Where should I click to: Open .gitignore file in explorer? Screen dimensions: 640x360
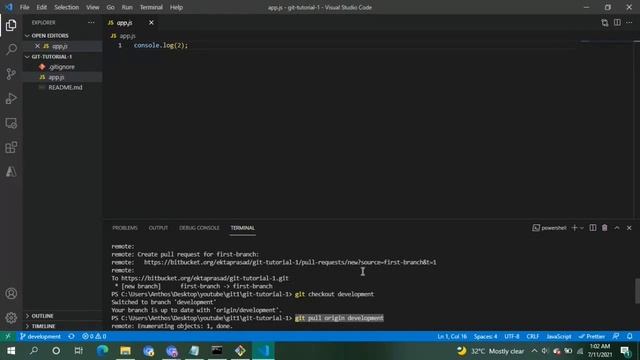pyautogui.click(x=62, y=67)
